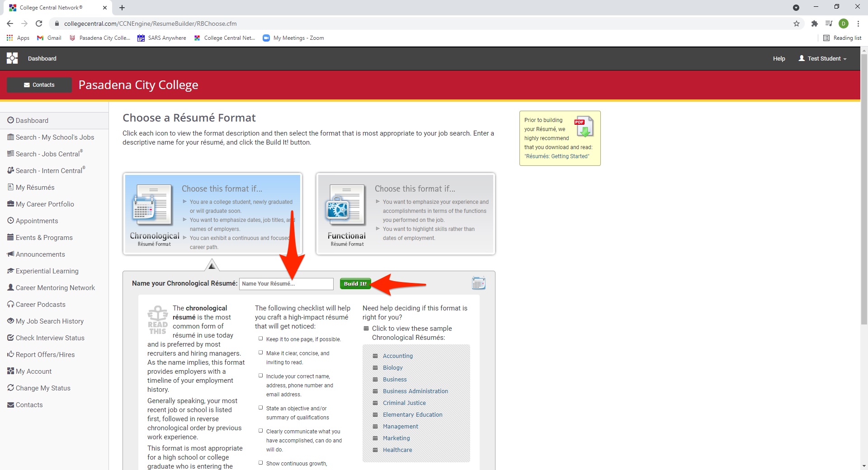868x470 pixels.
Task: Click the page's vertical scrollbar thumb
Action: click(864, 190)
